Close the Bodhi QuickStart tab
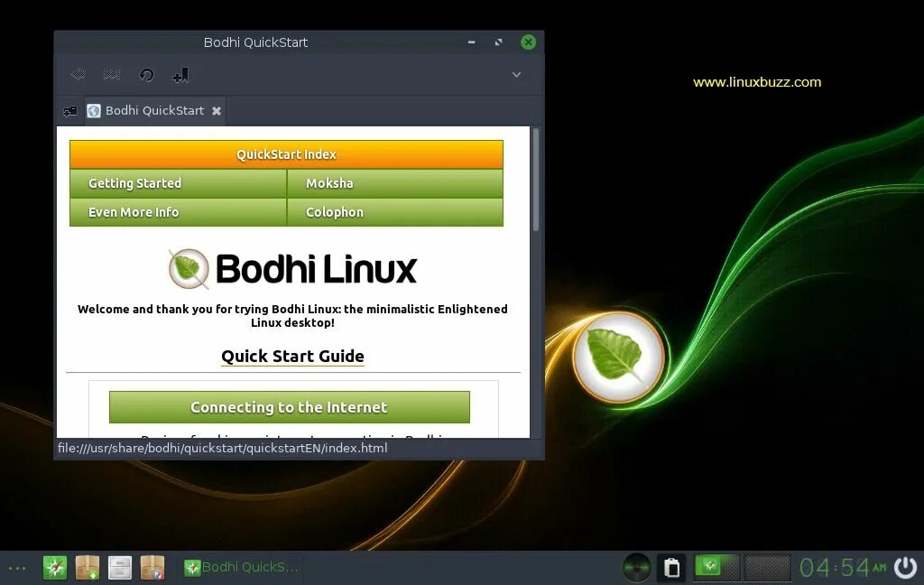Image resolution: width=924 pixels, height=585 pixels. click(217, 111)
